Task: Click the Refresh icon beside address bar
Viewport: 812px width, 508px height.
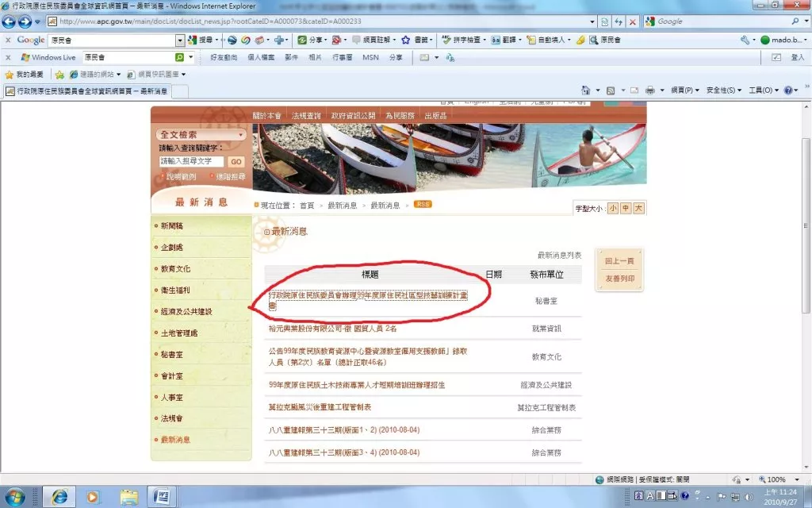Action: pos(619,21)
